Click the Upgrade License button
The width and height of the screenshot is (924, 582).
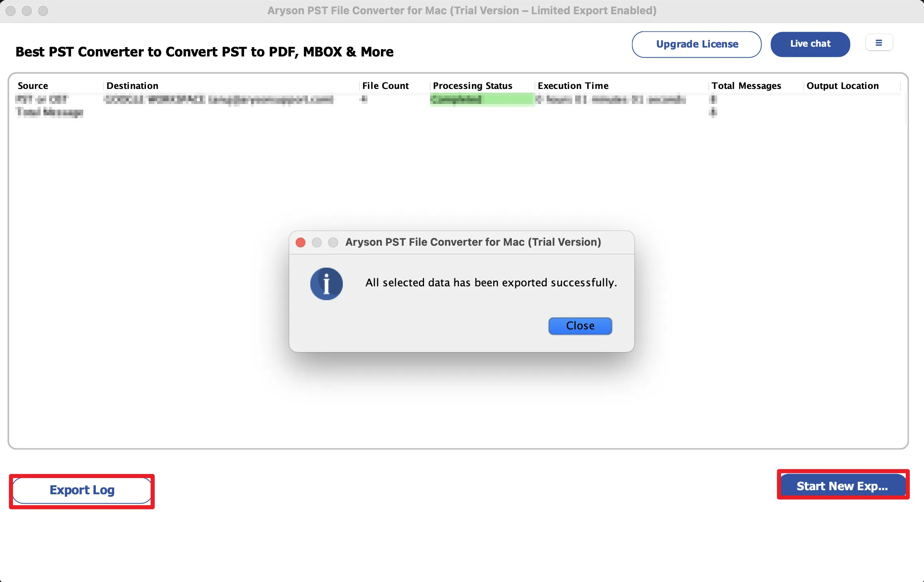pyautogui.click(x=697, y=44)
